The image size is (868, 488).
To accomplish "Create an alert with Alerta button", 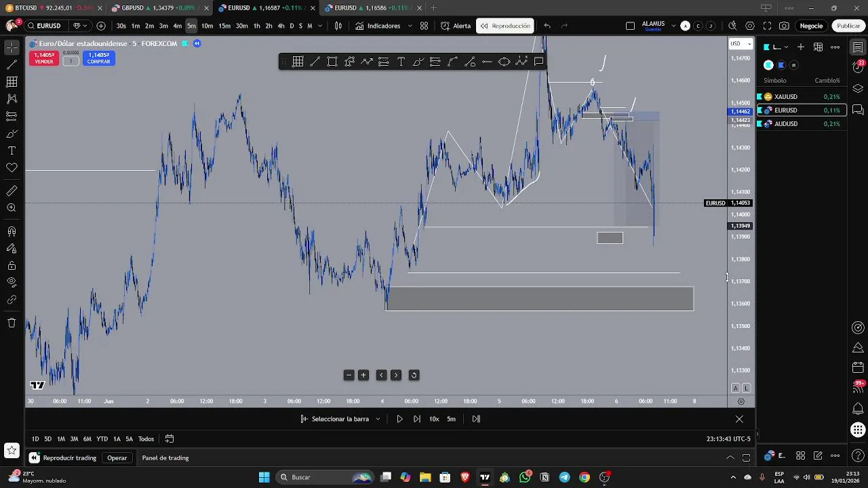I will [x=456, y=26].
